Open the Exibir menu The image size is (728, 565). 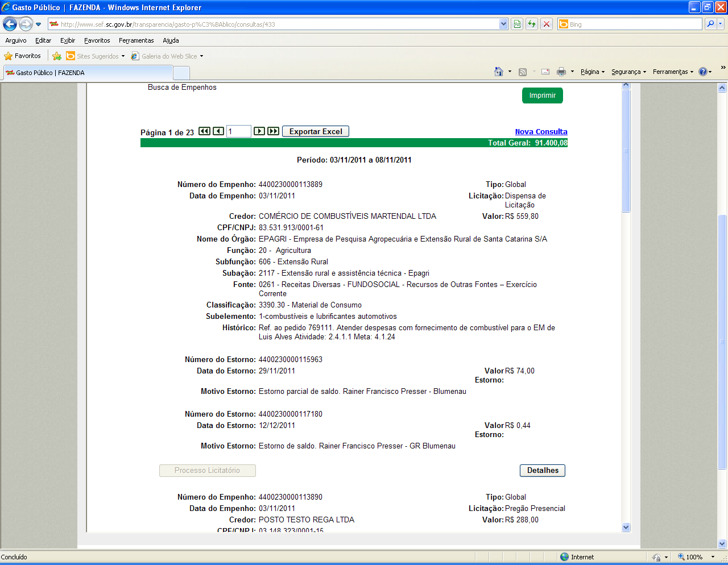click(x=68, y=40)
